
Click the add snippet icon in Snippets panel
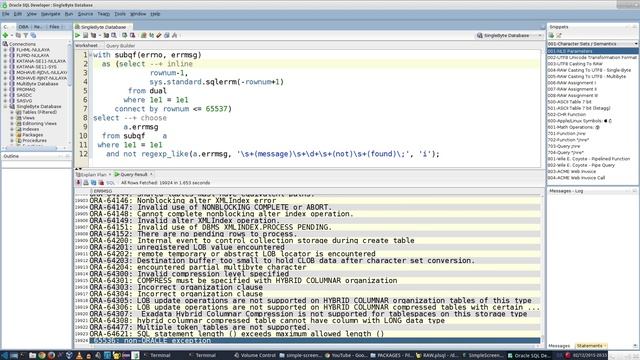[551, 36]
